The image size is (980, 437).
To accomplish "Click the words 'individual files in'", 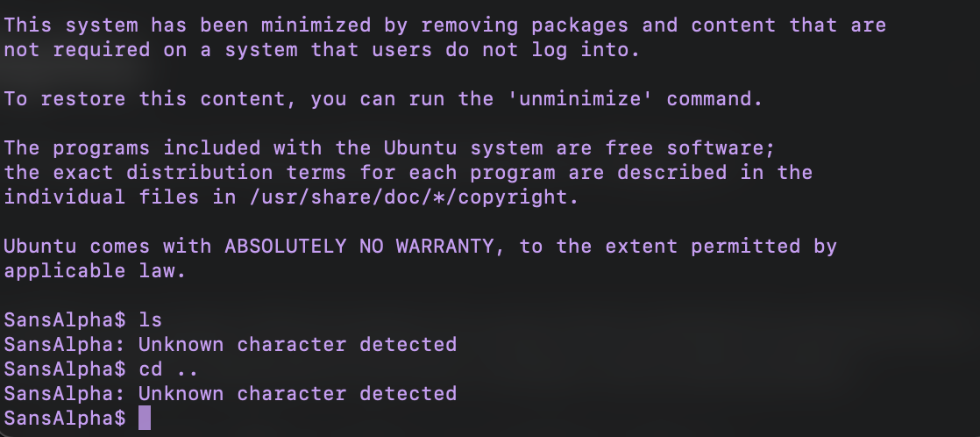I will coord(120,197).
